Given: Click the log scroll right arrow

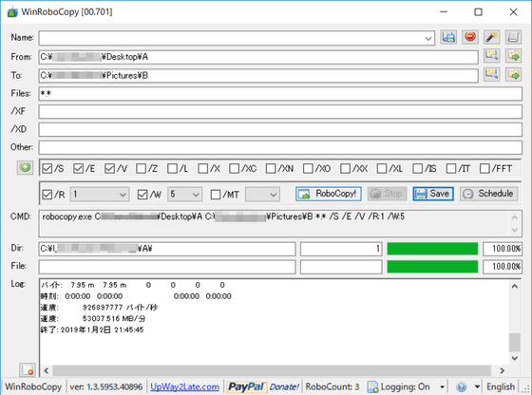Looking at the screenshot, I should pos(503,370).
